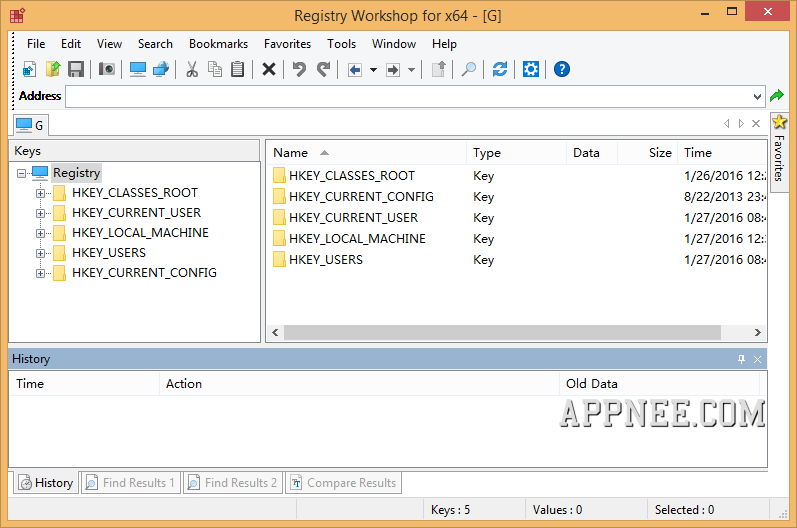The image size is (797, 528).
Task: Sort by Size column header
Action: tap(647, 153)
